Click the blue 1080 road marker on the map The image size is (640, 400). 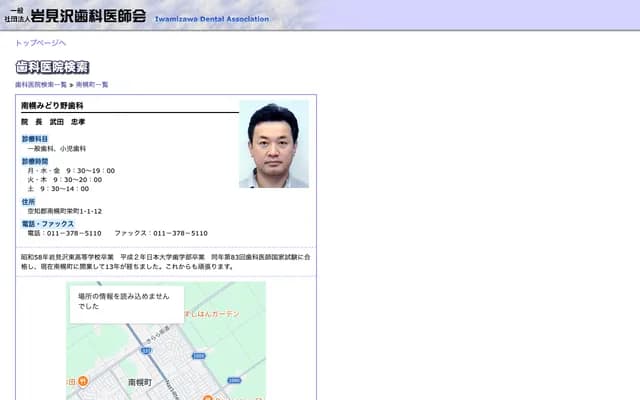[x=234, y=380]
